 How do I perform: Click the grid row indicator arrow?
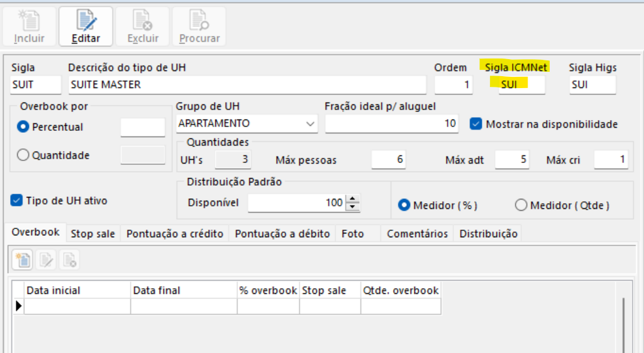coord(19,306)
